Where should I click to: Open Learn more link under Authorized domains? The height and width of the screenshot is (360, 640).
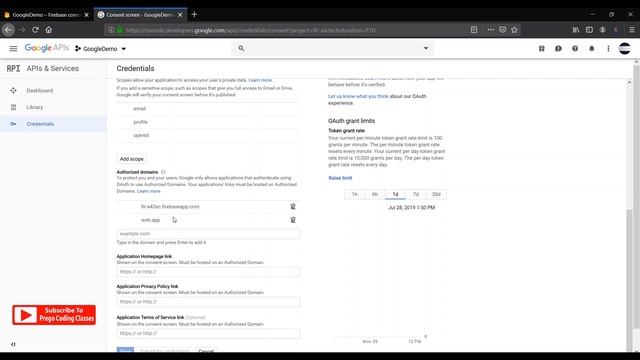coord(149,191)
